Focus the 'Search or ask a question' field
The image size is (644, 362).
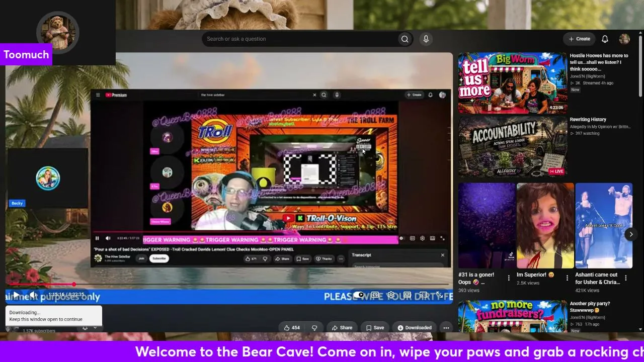pyautogui.click(x=299, y=39)
